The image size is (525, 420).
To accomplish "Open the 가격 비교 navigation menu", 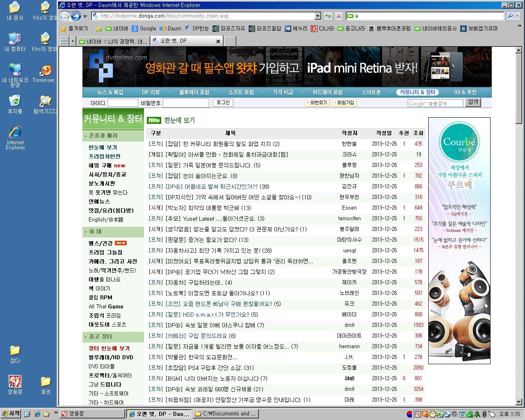I will click(283, 92).
